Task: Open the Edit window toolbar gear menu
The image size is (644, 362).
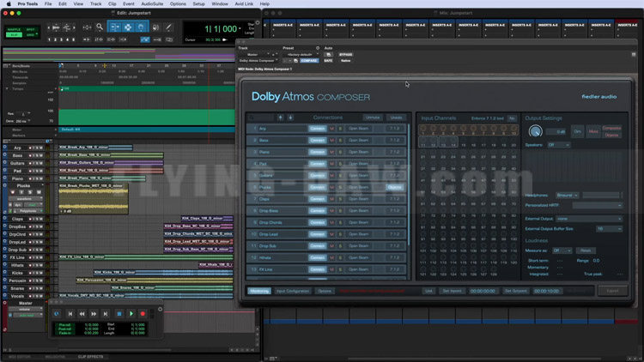Action: (258, 23)
